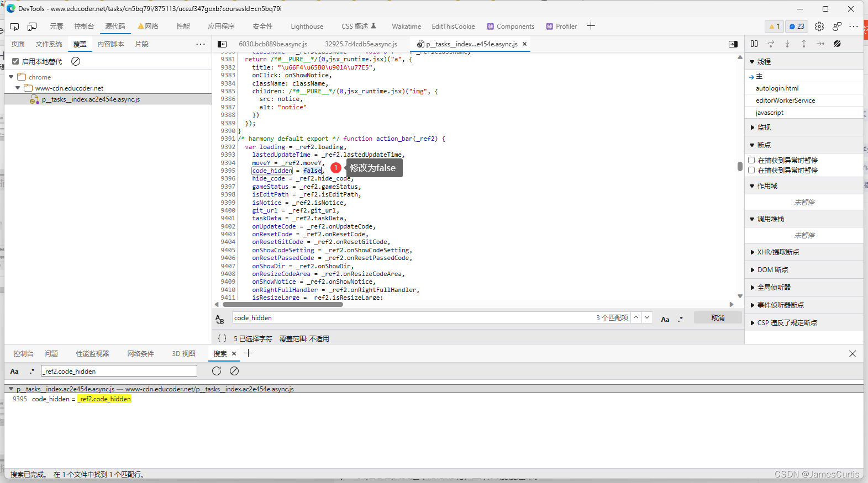868x483 pixels.
Task: Open the EditThisCookie tab
Action: click(453, 26)
